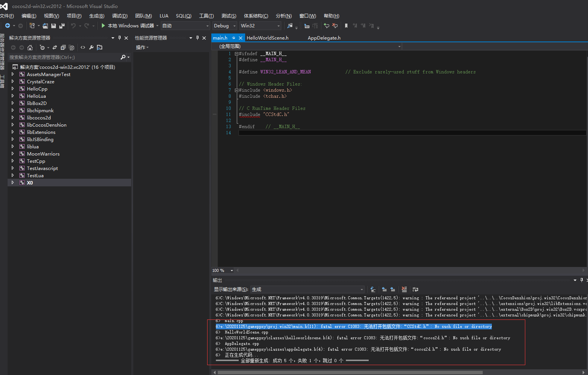Click the Solution Explorer Home icon
Image resolution: width=588 pixels, height=375 pixels.
[x=30, y=48]
